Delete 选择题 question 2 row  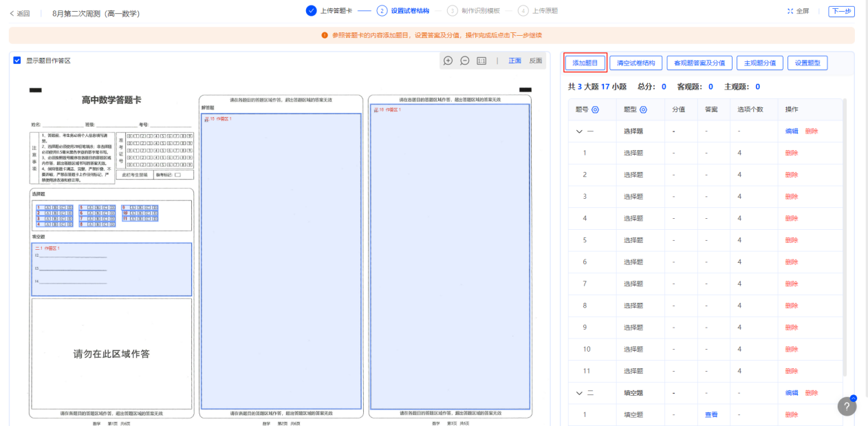792,175
